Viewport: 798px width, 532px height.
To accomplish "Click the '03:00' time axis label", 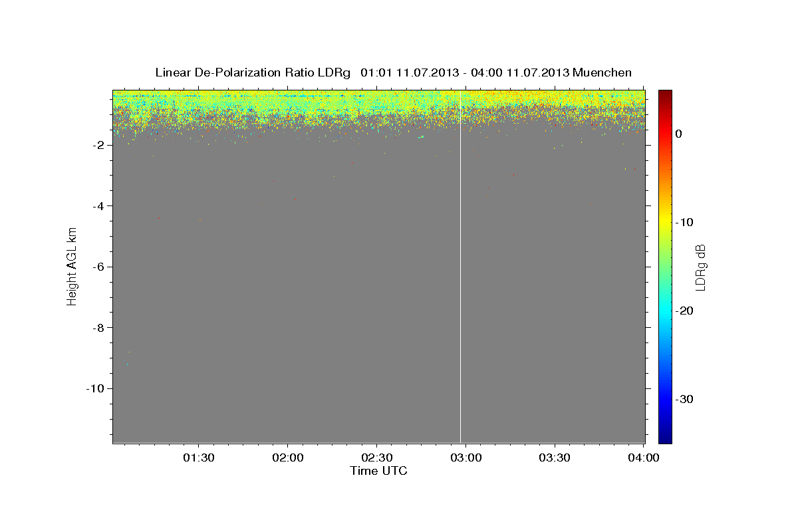I will (x=465, y=458).
